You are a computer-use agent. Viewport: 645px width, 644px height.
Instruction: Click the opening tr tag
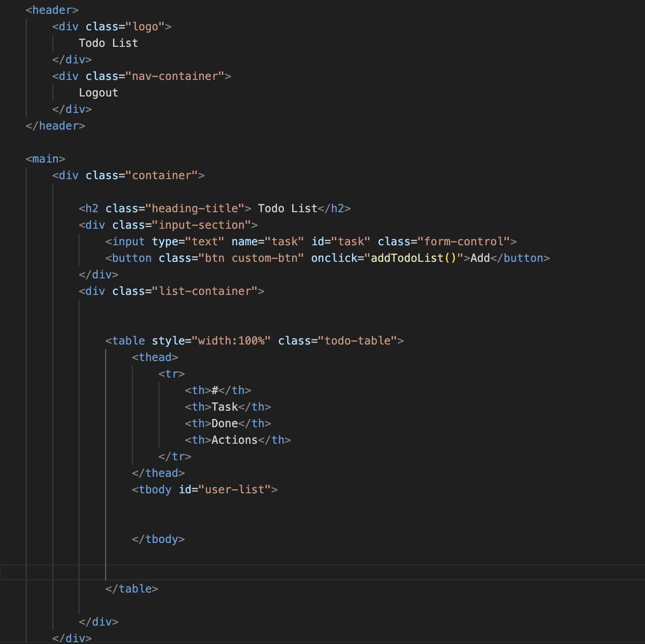[171, 374]
